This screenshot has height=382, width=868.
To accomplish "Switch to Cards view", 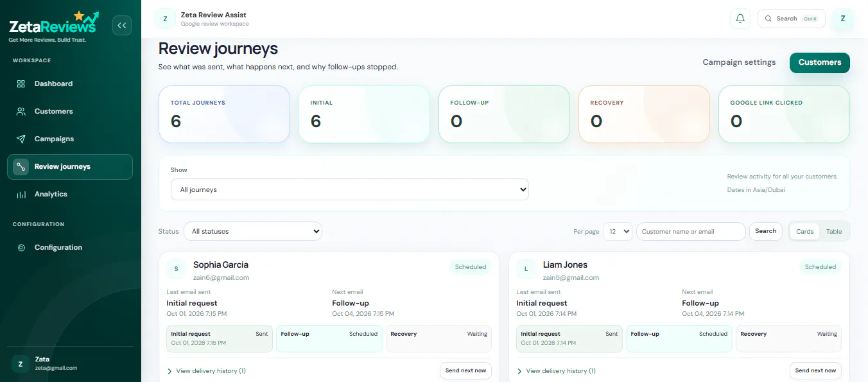I will [x=805, y=232].
